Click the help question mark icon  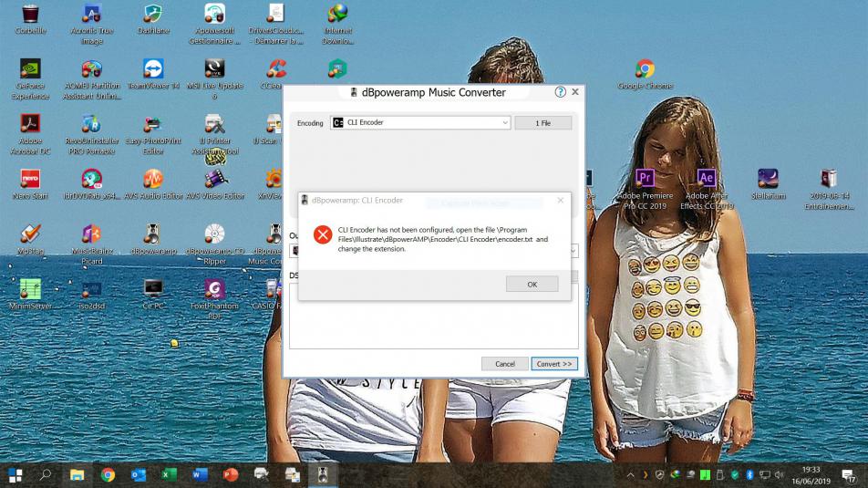[561, 92]
